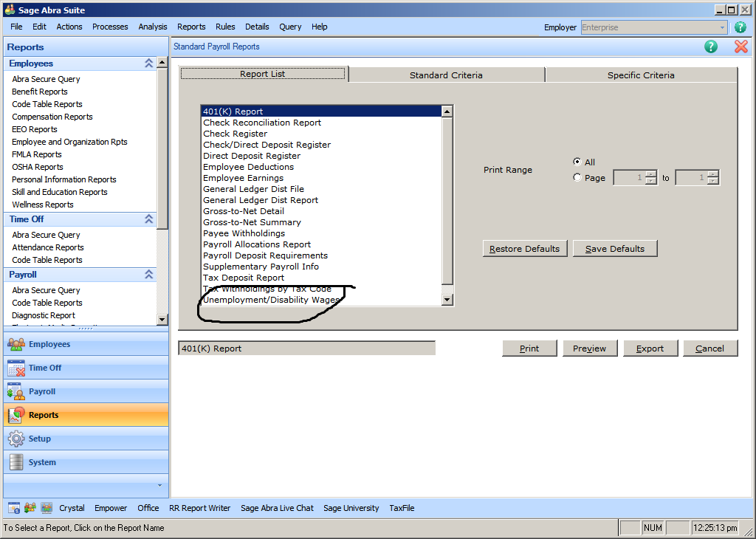Click the report list scroll down arrow
This screenshot has height=539, width=756.
447,299
